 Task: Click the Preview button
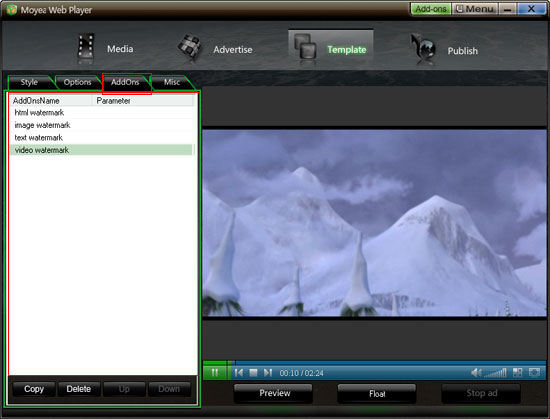coord(275,393)
